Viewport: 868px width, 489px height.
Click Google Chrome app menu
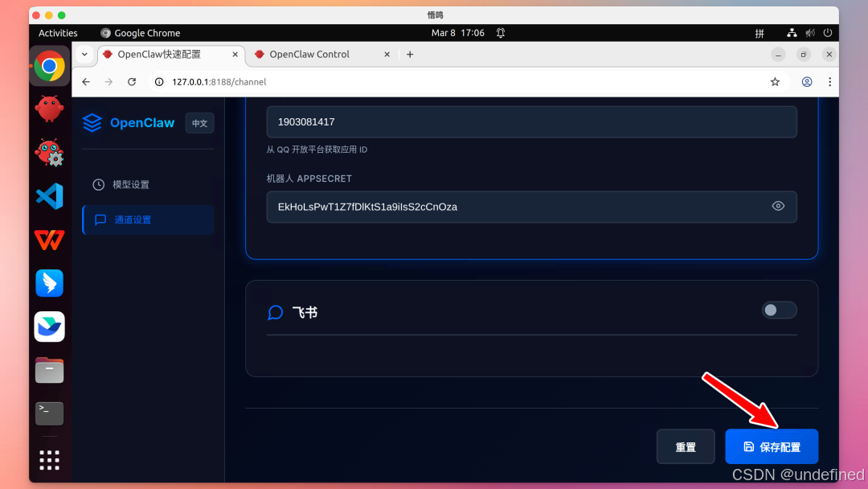click(141, 33)
